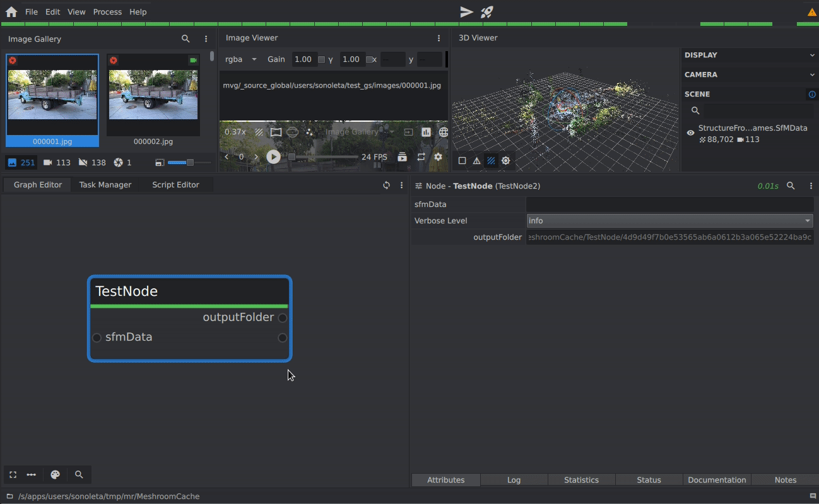Click the thumbnail size slider in Image Gallery

click(x=189, y=163)
